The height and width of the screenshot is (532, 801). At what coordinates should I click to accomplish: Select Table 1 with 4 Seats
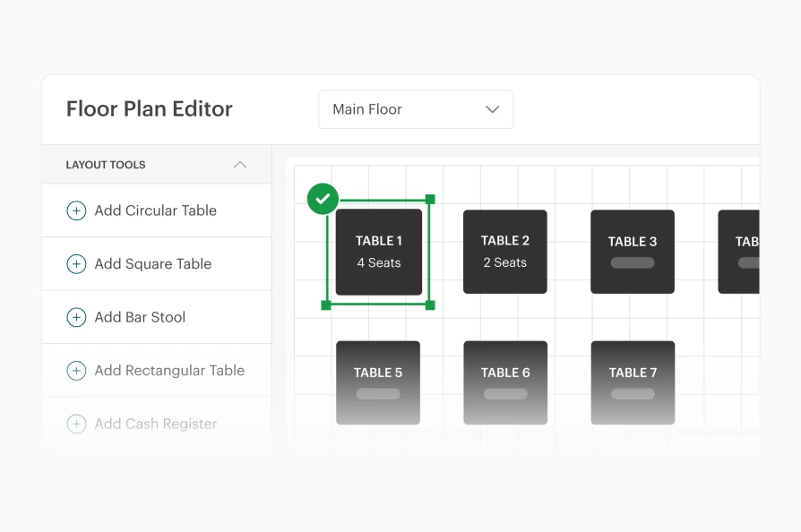[x=379, y=252]
